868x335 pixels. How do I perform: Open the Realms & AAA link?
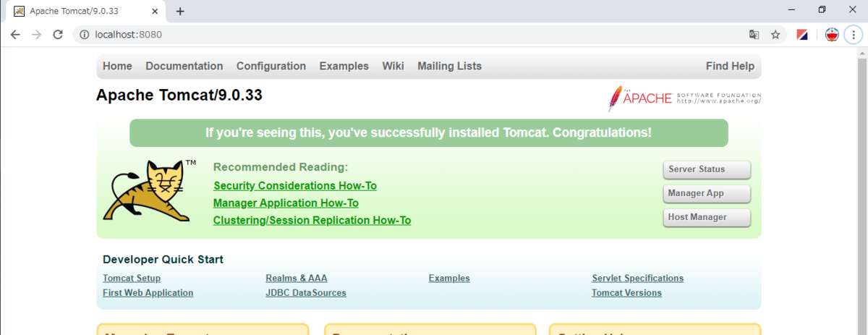pyautogui.click(x=297, y=278)
